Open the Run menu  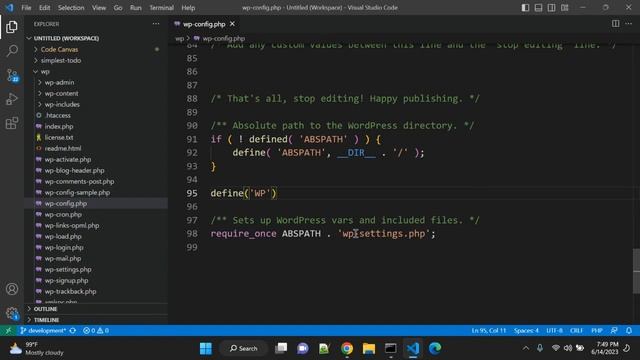coord(136,8)
